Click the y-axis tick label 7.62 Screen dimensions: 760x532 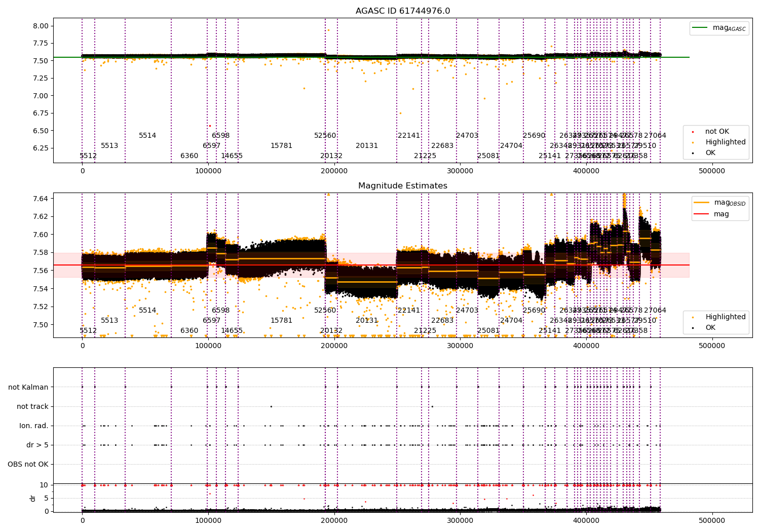click(41, 217)
